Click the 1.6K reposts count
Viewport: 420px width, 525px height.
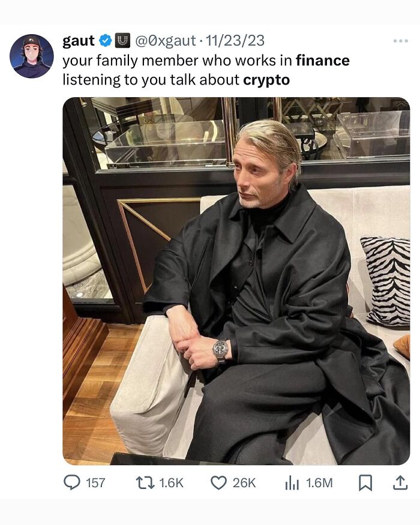pyautogui.click(x=171, y=483)
